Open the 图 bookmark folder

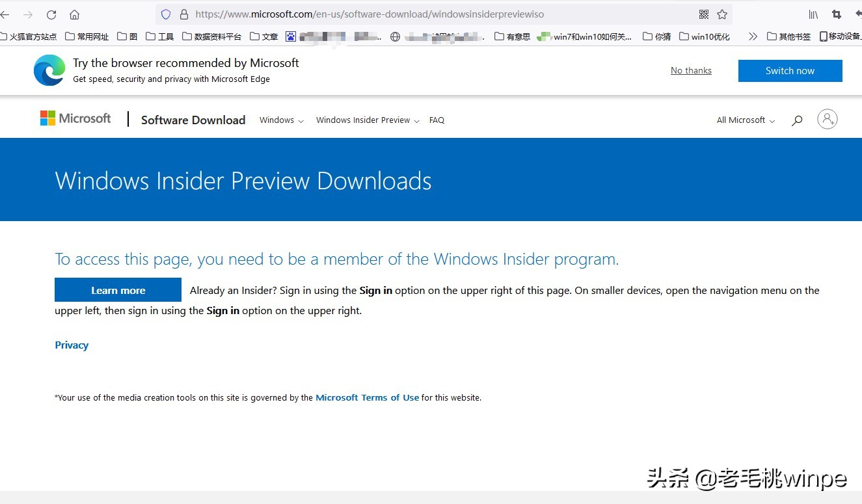click(x=128, y=36)
